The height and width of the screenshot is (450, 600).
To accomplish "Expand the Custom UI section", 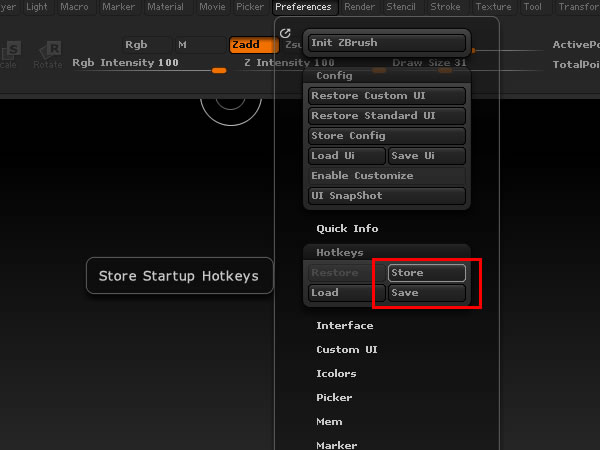I will click(x=347, y=350).
